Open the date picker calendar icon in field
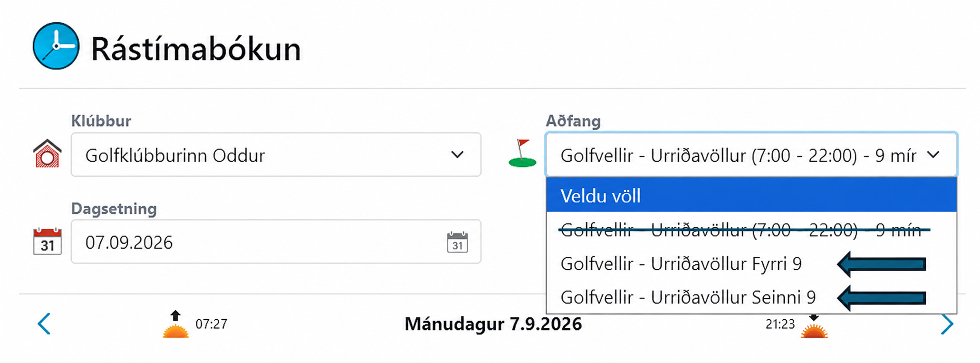Screen dimensions: 980x363 tap(457, 242)
